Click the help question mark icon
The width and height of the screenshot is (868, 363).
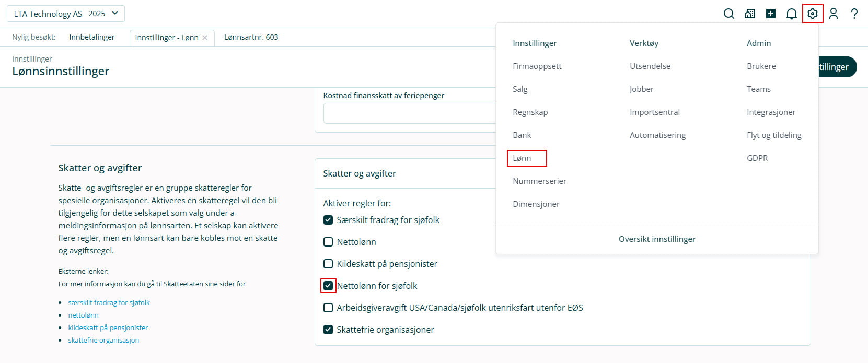[x=854, y=14]
